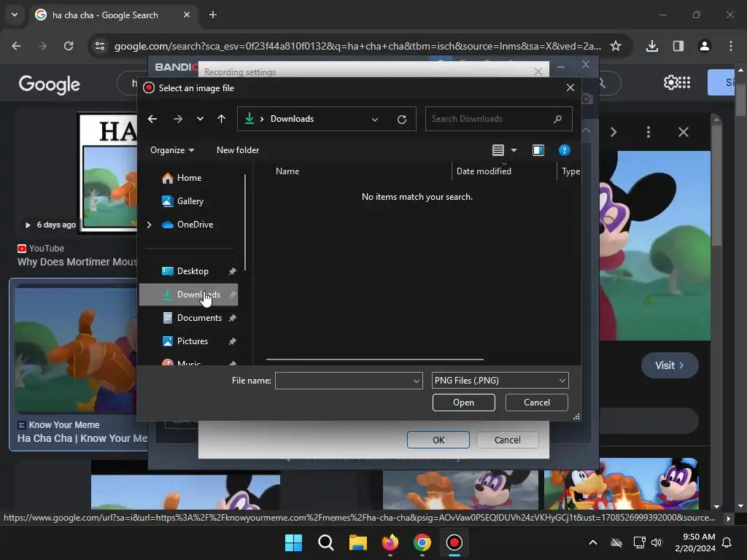The width and height of the screenshot is (747, 560).
Task: Refresh the Downloads folder view
Action: coord(402,119)
